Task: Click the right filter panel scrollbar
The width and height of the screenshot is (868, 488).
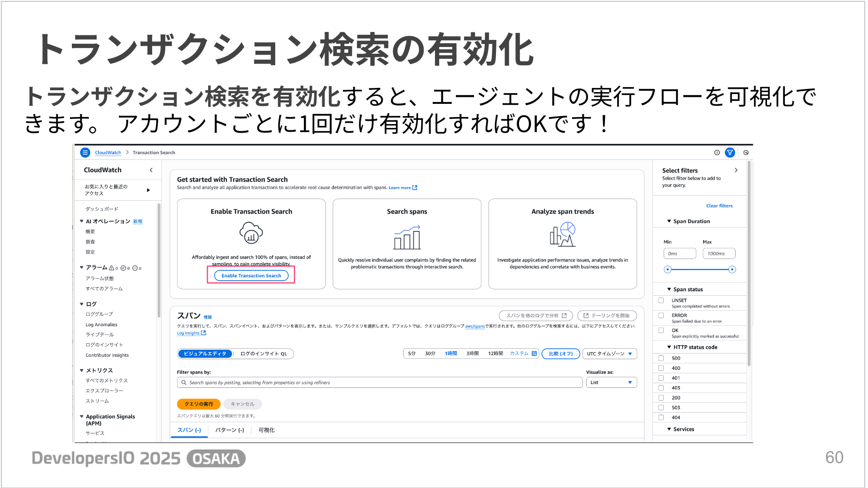Action: pyautogui.click(x=749, y=263)
